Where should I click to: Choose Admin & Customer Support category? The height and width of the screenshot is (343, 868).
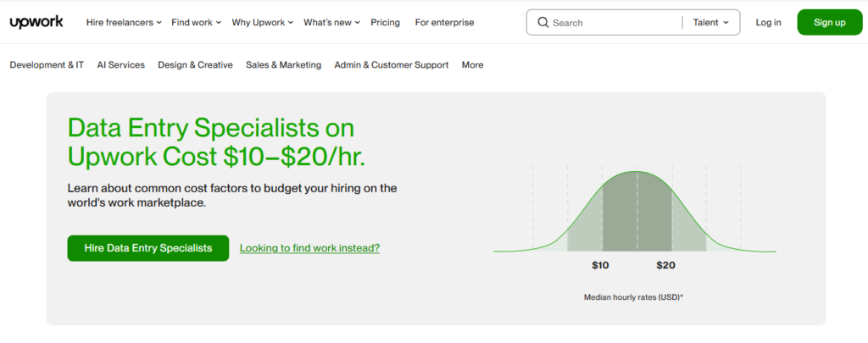pyautogui.click(x=391, y=65)
